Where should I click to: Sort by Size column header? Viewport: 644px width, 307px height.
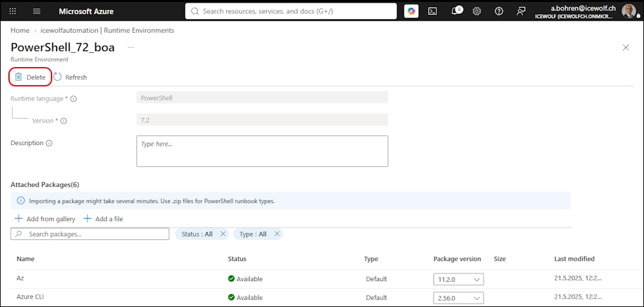click(500, 259)
